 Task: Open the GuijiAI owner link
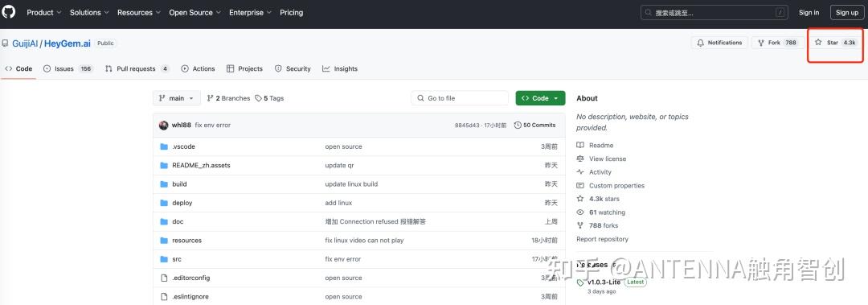[25, 43]
